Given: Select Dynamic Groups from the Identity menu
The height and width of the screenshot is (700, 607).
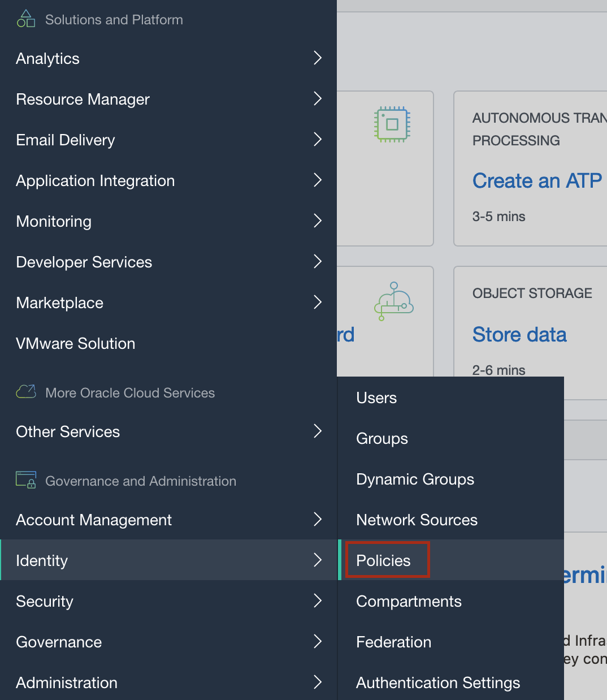Looking at the screenshot, I should click(415, 479).
